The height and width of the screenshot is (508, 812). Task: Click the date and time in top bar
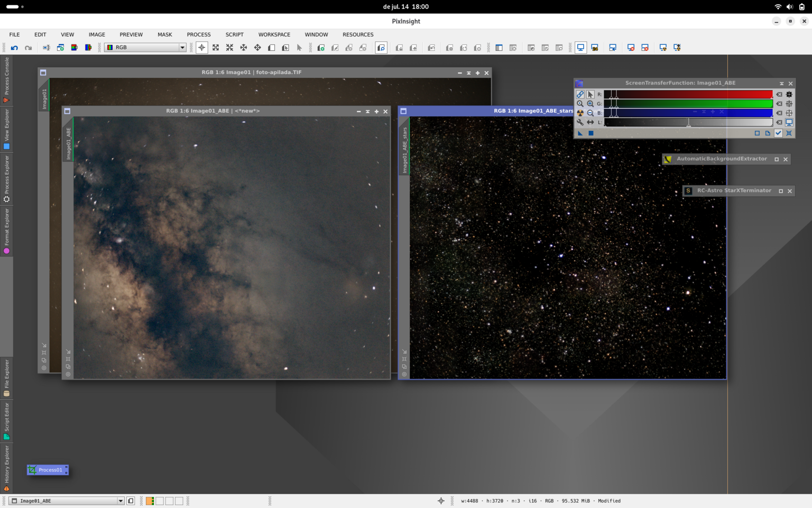[405, 7]
